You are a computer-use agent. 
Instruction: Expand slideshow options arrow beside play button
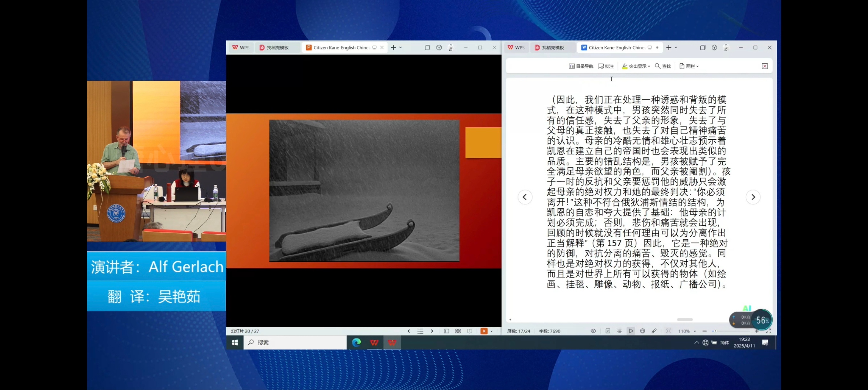click(492, 331)
